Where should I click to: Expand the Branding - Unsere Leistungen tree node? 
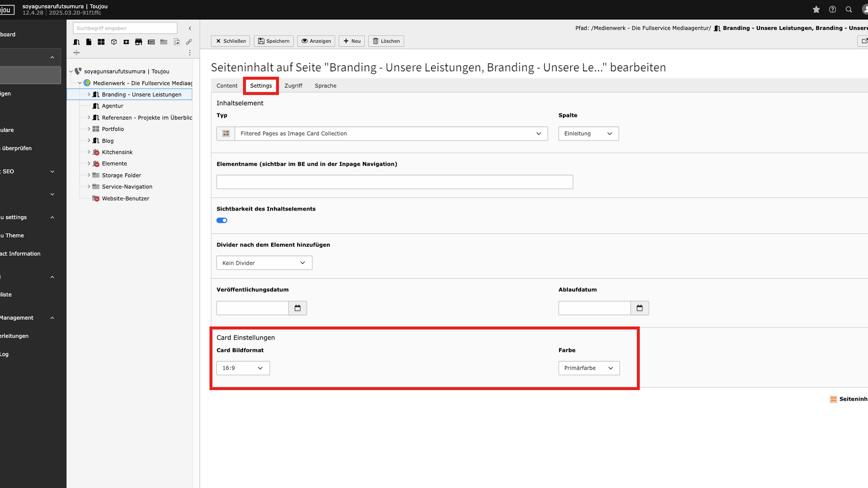point(89,95)
